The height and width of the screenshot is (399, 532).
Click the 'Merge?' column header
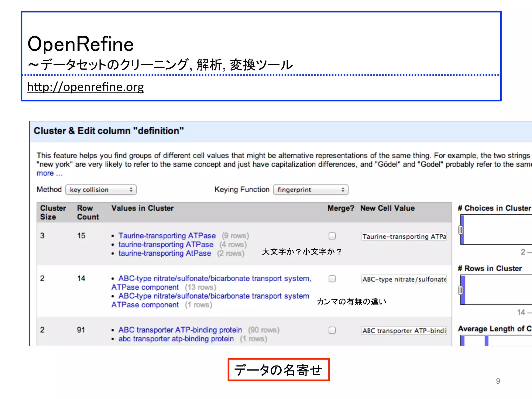[x=341, y=208]
